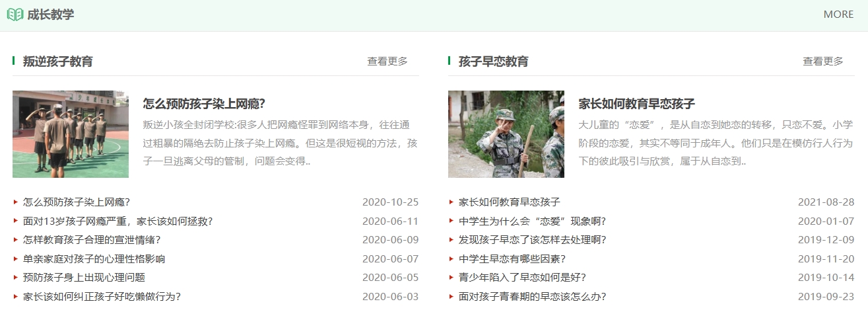This screenshot has height=316, width=868.
Task: Open list item 家长如何教育早恋孩子
Action: (510, 202)
